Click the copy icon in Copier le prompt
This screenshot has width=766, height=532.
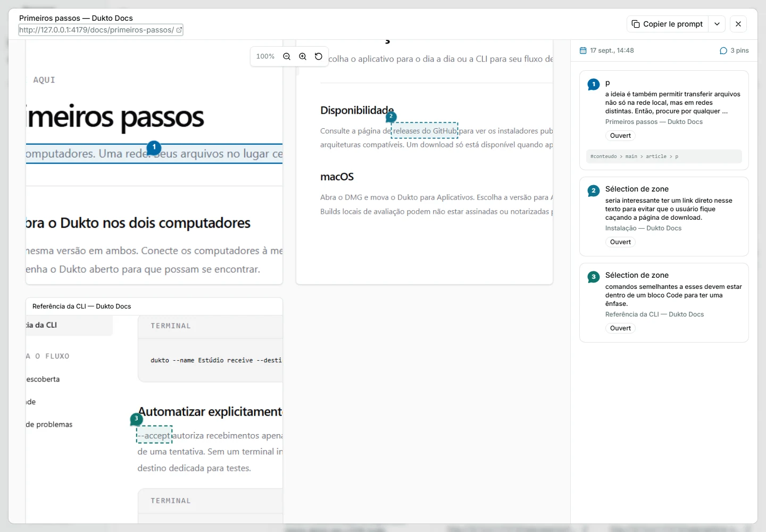636,24
